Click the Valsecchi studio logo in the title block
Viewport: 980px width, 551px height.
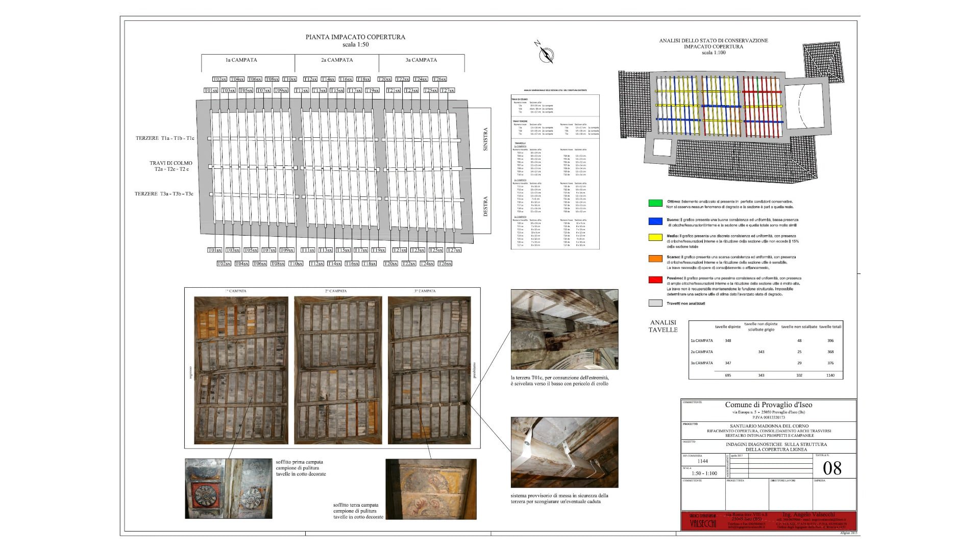click(703, 521)
